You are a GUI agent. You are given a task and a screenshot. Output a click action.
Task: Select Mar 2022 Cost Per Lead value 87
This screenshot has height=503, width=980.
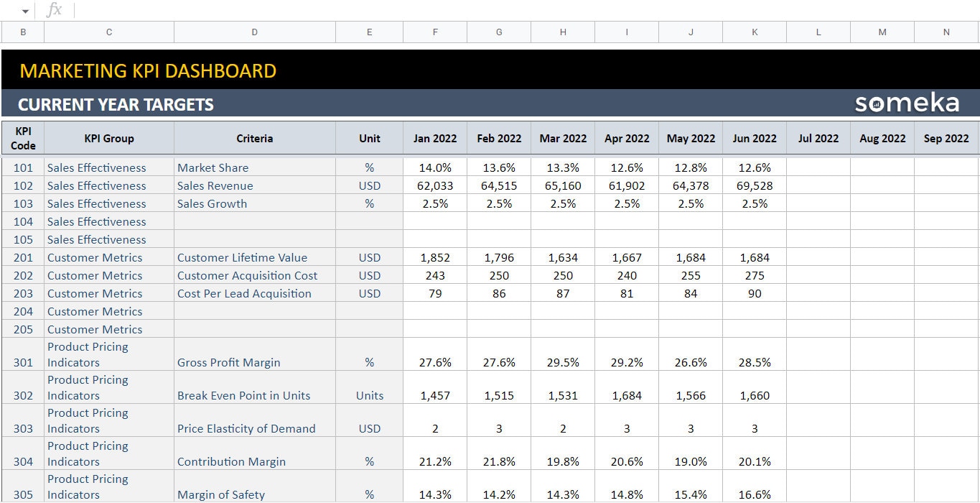coord(563,293)
